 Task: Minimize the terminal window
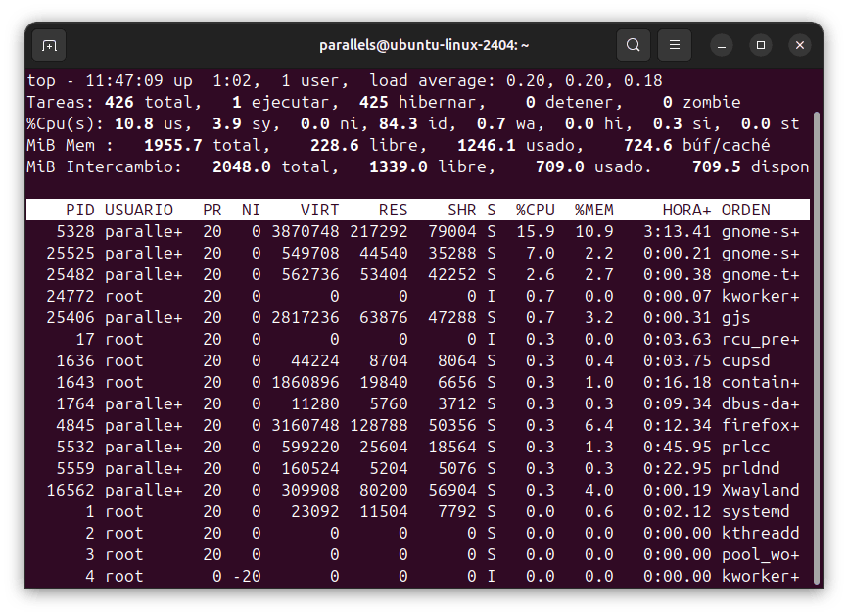point(722,45)
